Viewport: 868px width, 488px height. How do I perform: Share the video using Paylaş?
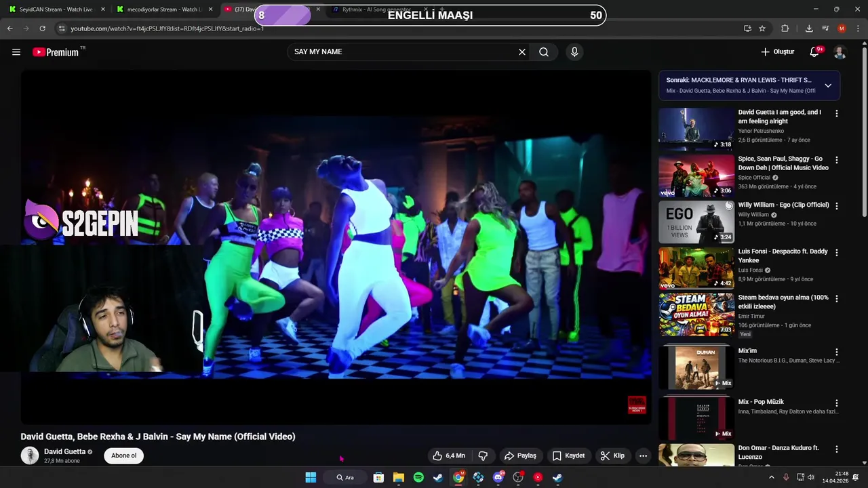point(520,455)
